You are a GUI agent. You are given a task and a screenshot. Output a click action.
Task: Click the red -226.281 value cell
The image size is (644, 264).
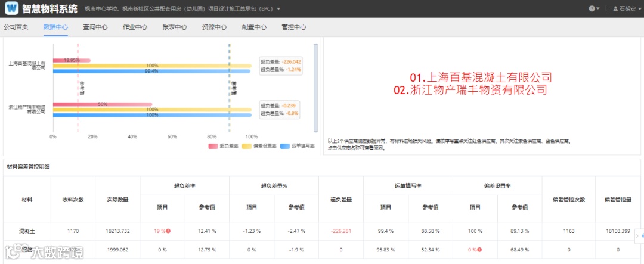pyautogui.click(x=341, y=231)
